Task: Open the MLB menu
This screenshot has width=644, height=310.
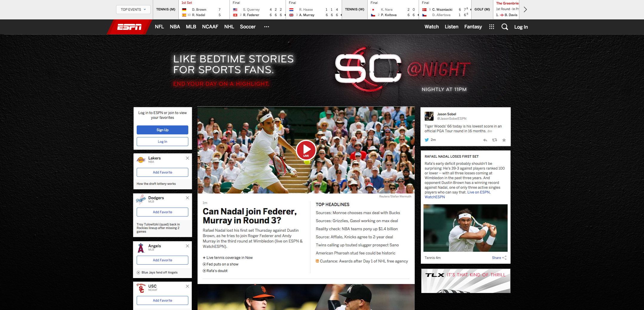Action: [191, 27]
